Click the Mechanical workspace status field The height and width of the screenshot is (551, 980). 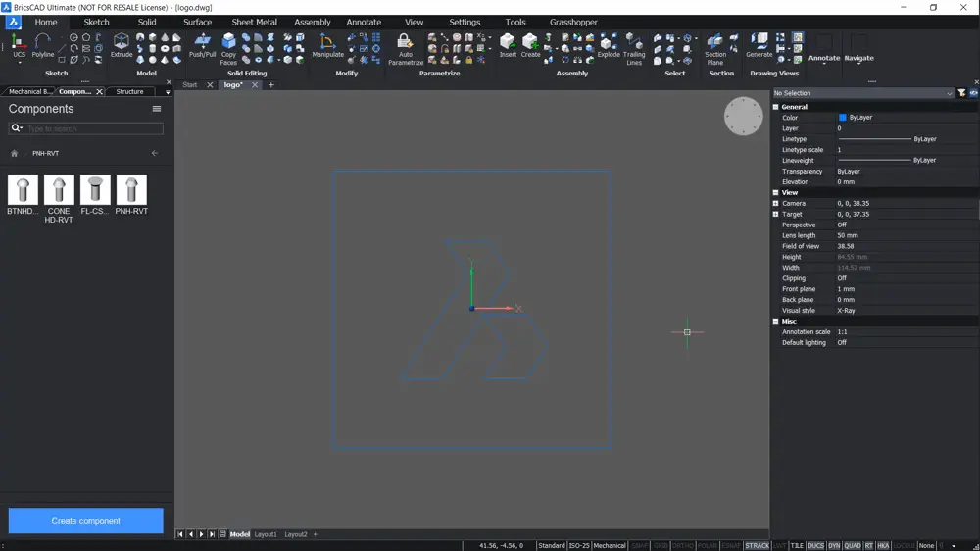click(x=610, y=546)
